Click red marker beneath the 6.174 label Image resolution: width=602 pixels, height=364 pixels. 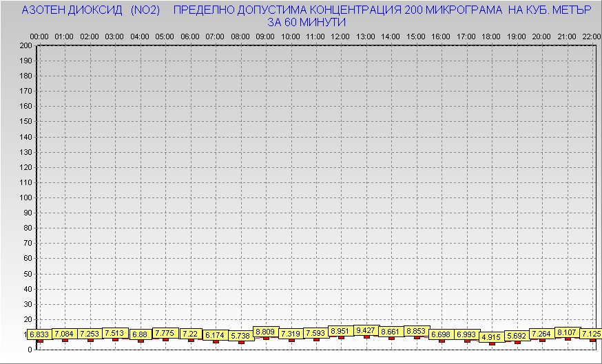(216, 341)
